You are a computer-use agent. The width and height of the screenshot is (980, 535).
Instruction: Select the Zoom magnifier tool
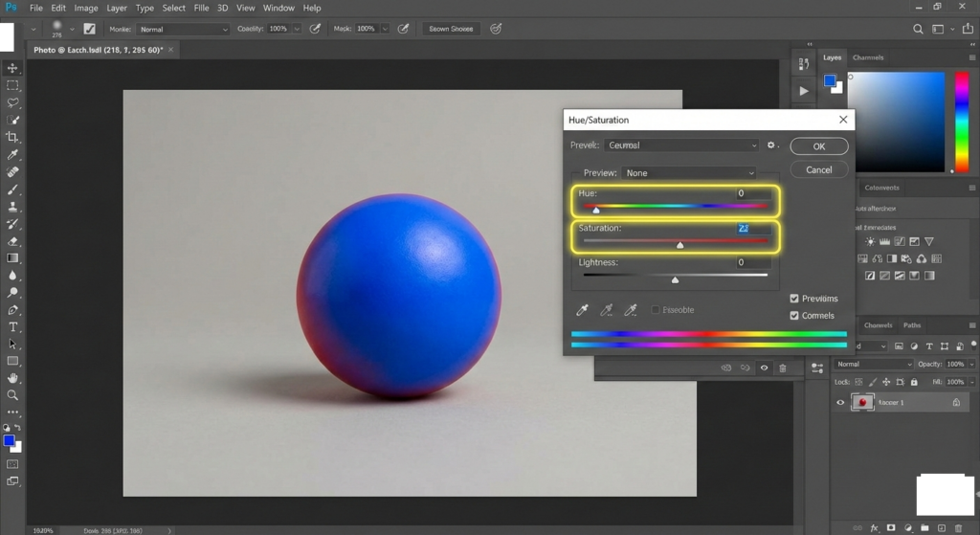click(x=12, y=395)
